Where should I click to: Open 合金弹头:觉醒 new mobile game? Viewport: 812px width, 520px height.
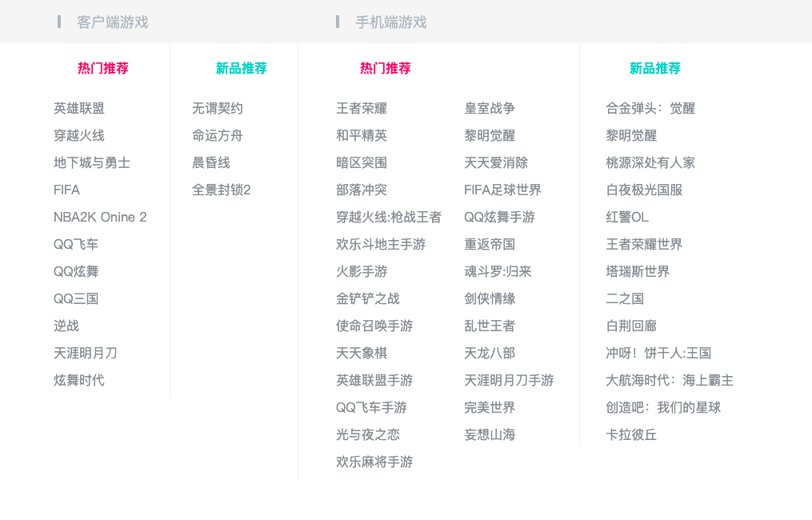[650, 108]
